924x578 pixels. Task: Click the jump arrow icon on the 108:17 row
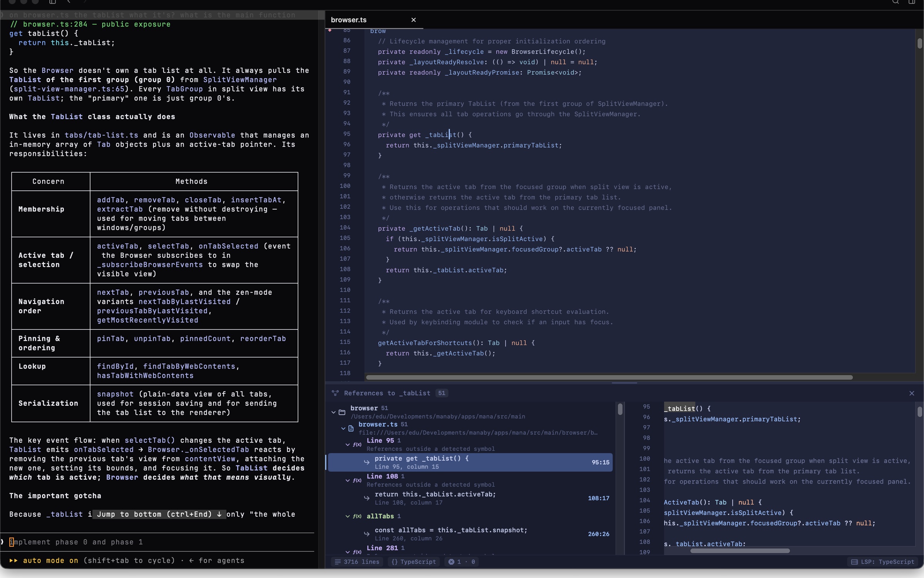coord(367,498)
